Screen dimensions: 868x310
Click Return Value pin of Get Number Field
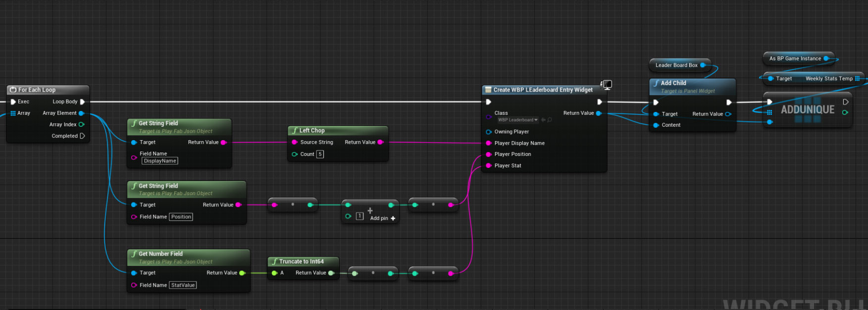coord(242,273)
